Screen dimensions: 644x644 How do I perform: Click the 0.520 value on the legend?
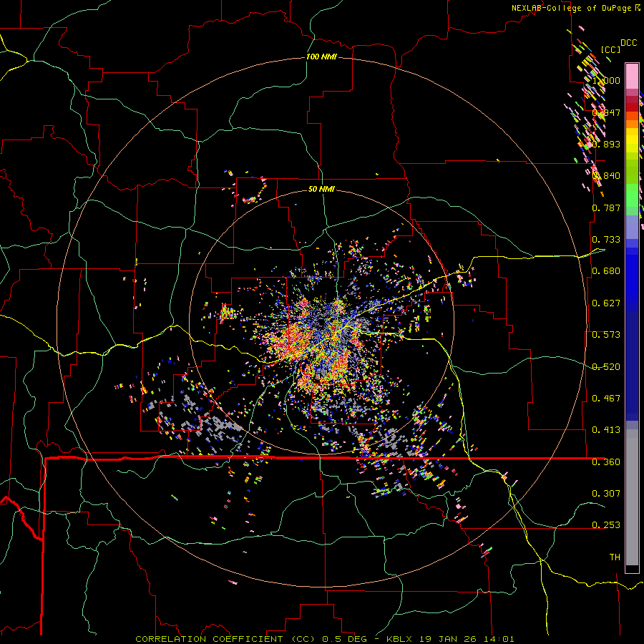coord(606,367)
